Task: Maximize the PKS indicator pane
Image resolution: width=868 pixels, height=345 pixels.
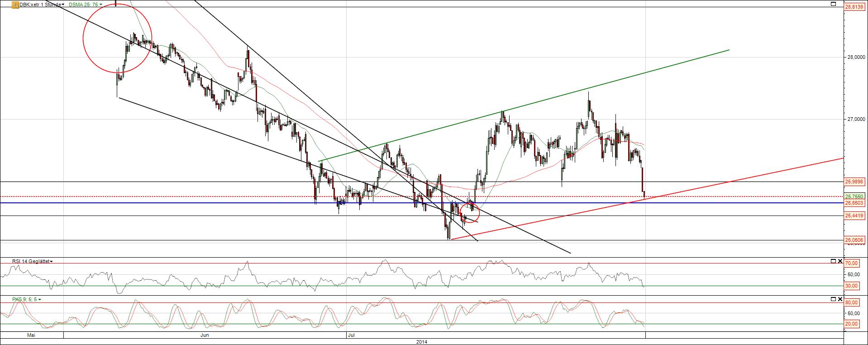Action: pos(834,299)
